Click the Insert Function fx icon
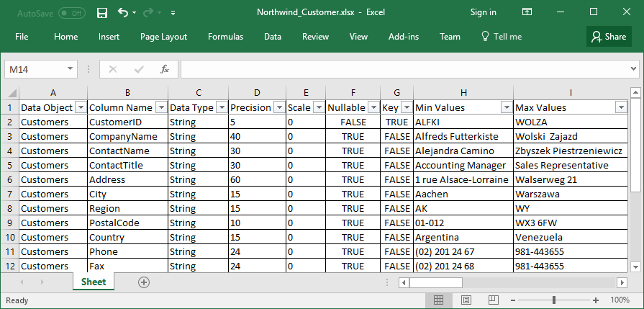644x309 pixels. coord(165,69)
